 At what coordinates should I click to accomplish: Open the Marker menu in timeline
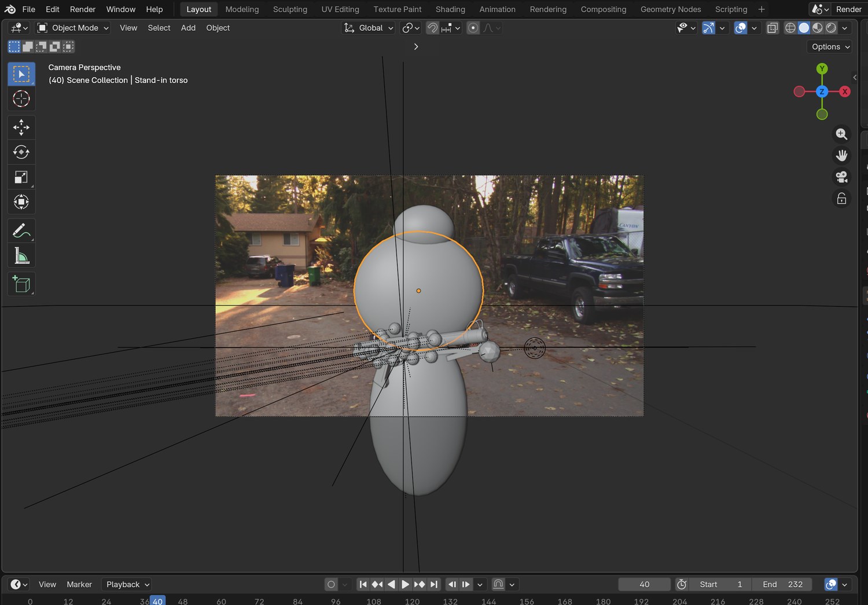(79, 585)
